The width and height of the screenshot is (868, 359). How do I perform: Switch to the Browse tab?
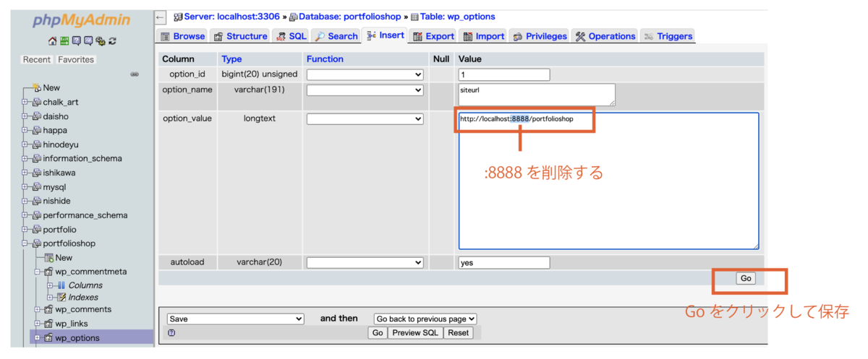[x=182, y=36]
